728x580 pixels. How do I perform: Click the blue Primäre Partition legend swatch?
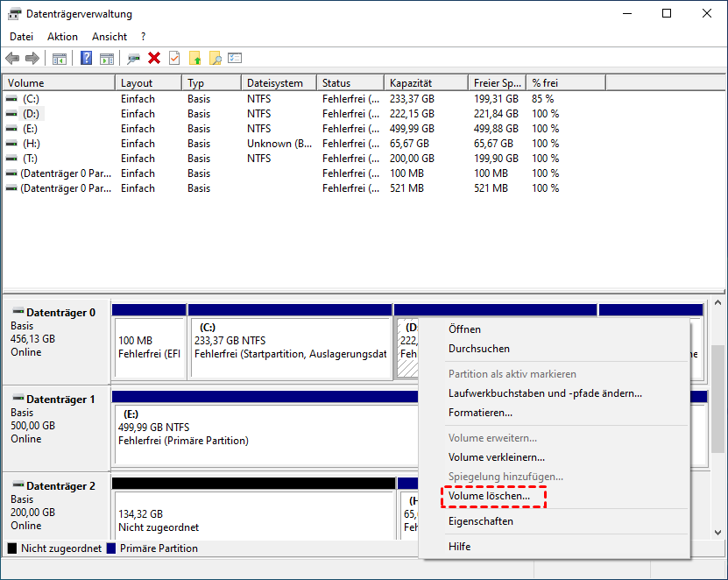click(111, 548)
